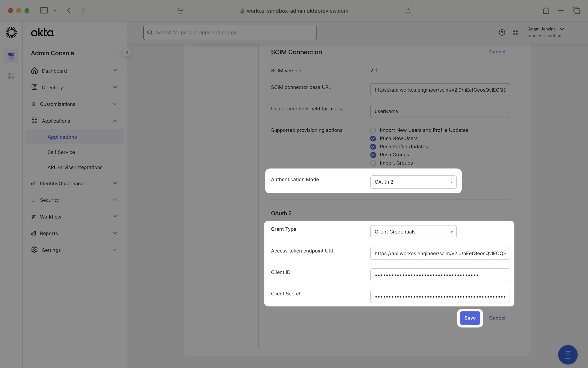The width and height of the screenshot is (588, 368).
Task: Check Import New Users and Profile Updates
Action: pos(373,130)
